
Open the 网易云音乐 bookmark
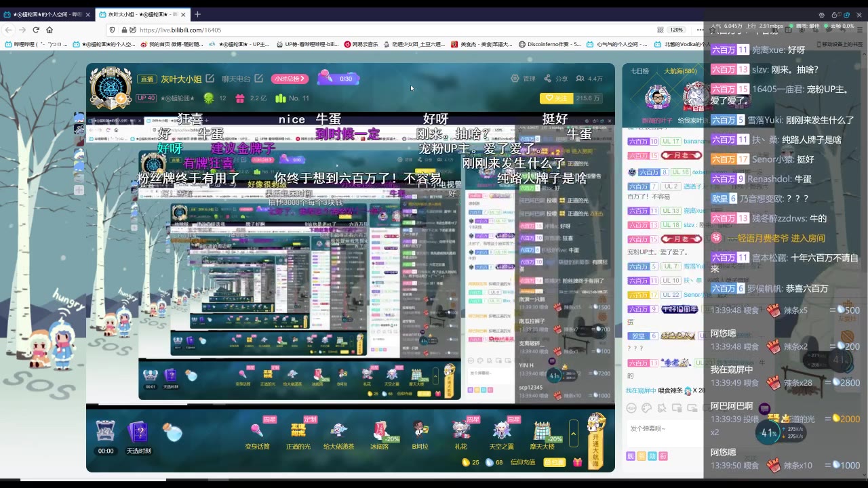tap(361, 44)
